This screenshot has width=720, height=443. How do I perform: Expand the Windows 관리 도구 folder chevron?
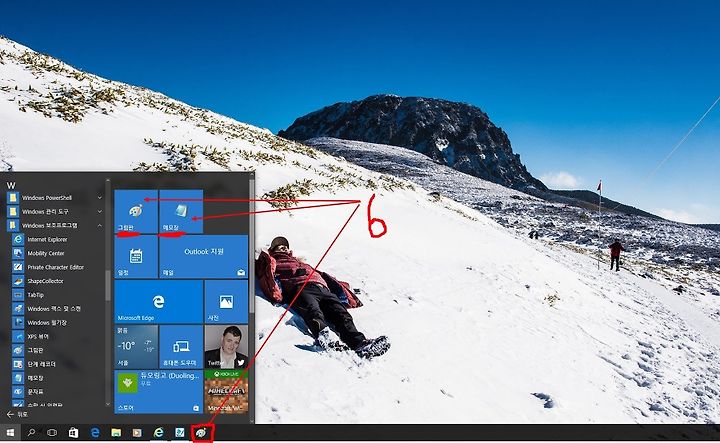(x=100, y=212)
